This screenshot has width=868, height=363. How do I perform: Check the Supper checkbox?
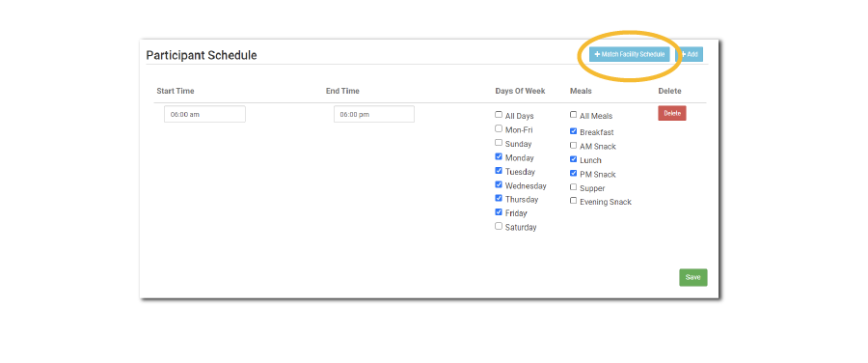pyautogui.click(x=574, y=186)
